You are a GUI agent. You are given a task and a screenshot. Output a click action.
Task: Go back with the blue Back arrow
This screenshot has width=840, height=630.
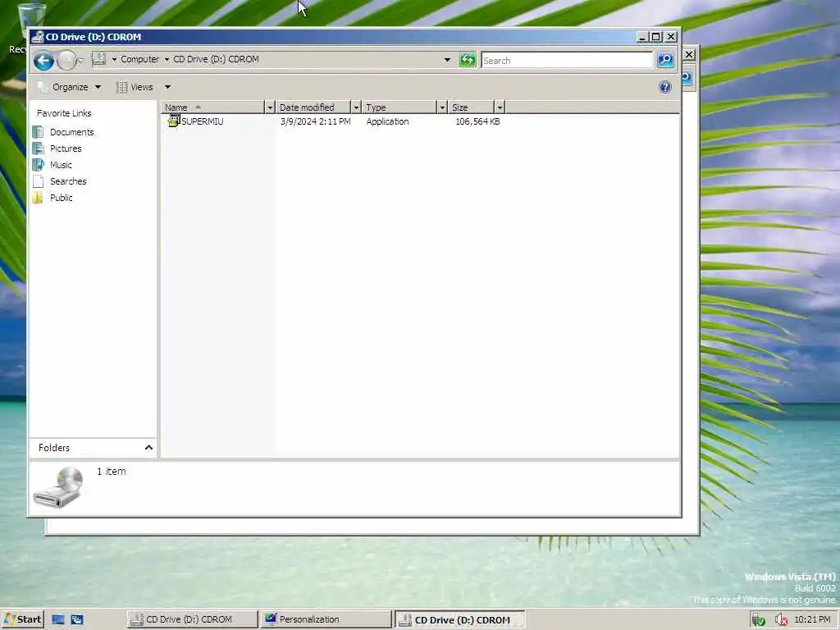pyautogui.click(x=44, y=61)
